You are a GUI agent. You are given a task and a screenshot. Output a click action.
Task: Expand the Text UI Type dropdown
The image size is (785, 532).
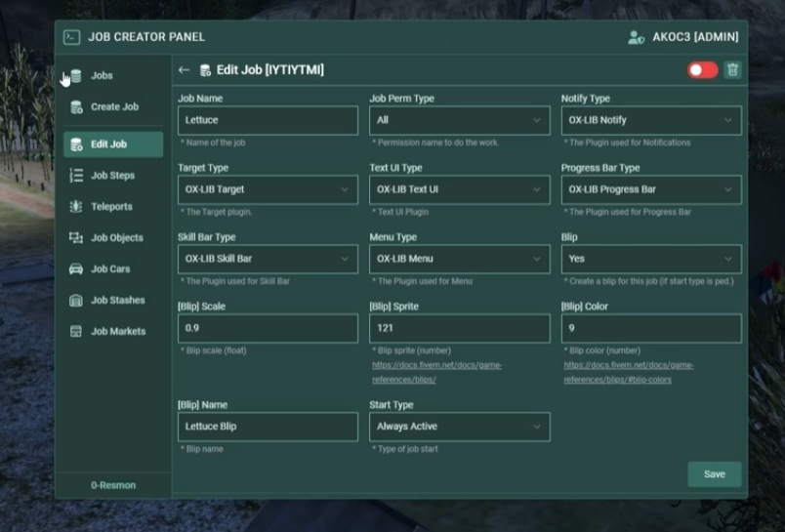[460, 189]
